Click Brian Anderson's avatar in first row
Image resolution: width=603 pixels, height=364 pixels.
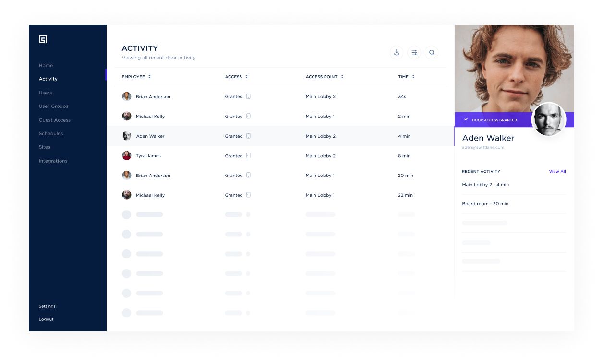[x=127, y=97]
